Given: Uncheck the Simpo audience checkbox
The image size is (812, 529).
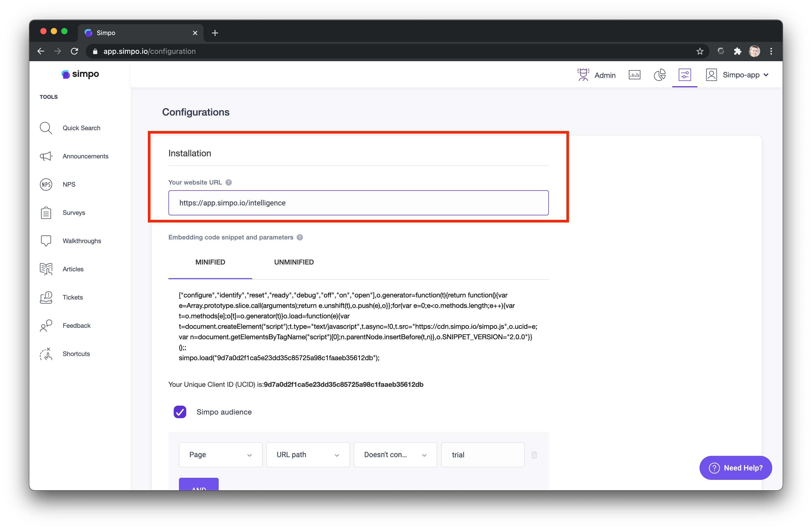Looking at the screenshot, I should pyautogui.click(x=180, y=412).
